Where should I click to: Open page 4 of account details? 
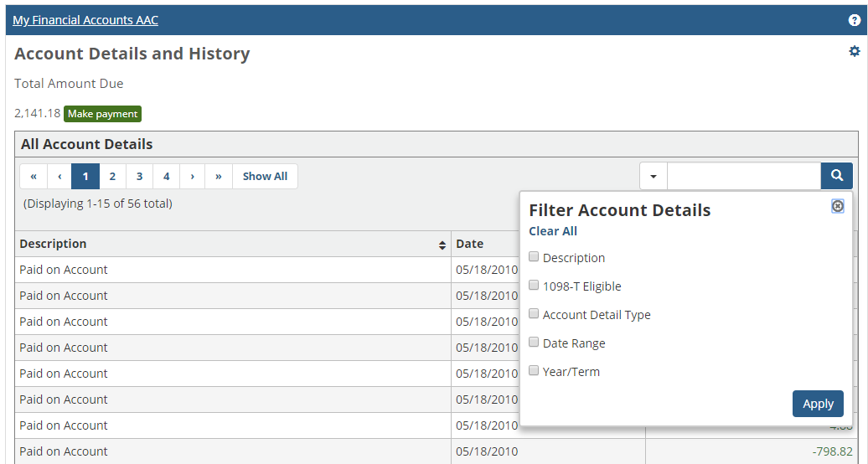tap(166, 177)
